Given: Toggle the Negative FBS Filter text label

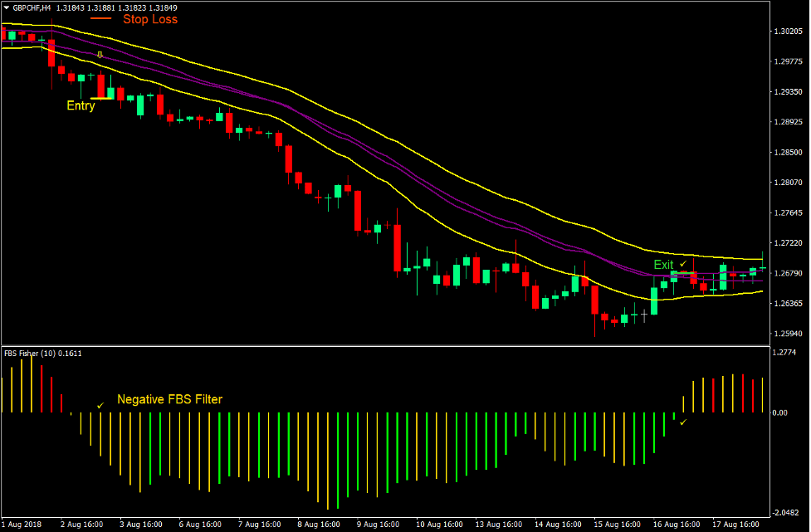Looking at the screenshot, I should click(172, 399).
